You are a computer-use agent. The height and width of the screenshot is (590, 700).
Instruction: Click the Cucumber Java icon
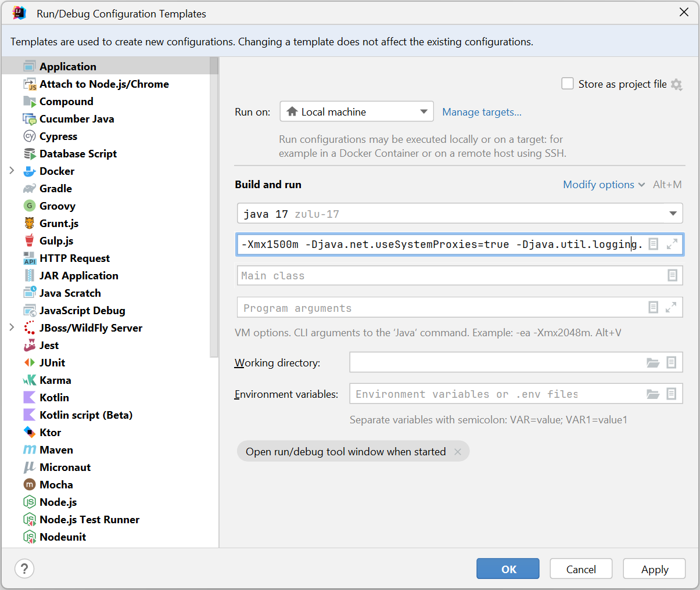pos(30,118)
